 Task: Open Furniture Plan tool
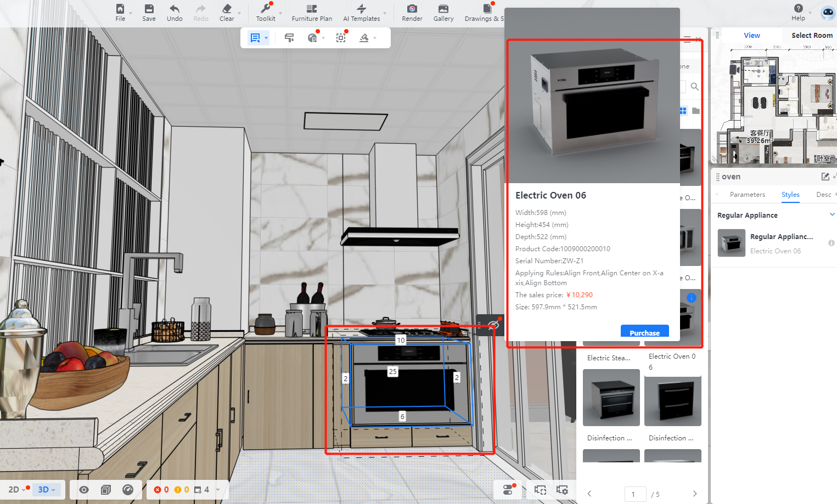(311, 12)
